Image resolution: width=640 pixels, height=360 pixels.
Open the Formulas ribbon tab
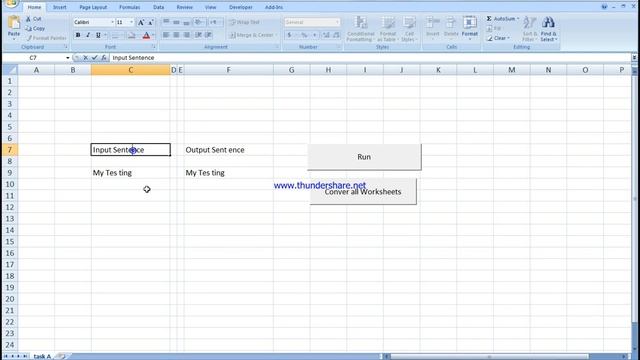130,7
